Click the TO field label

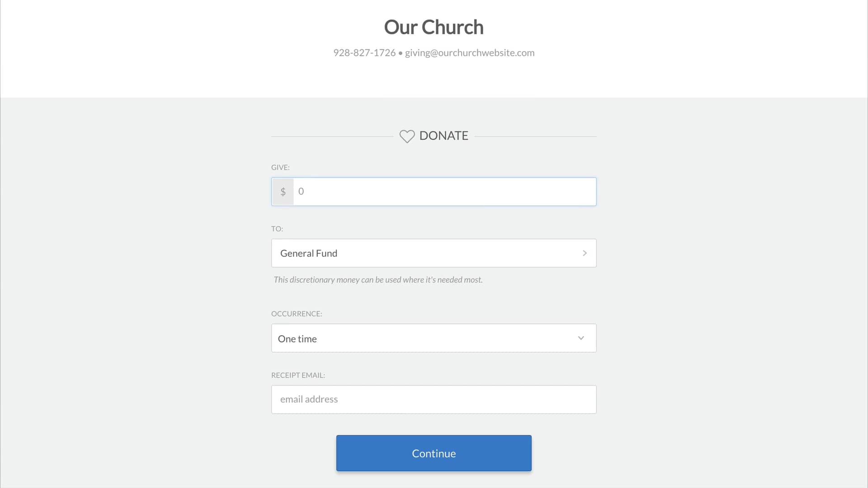277,229
